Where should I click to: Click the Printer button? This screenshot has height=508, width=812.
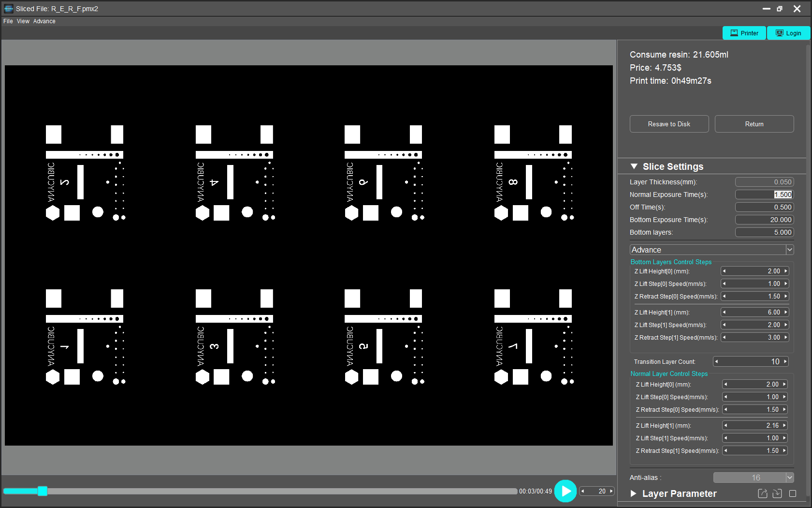coord(744,33)
